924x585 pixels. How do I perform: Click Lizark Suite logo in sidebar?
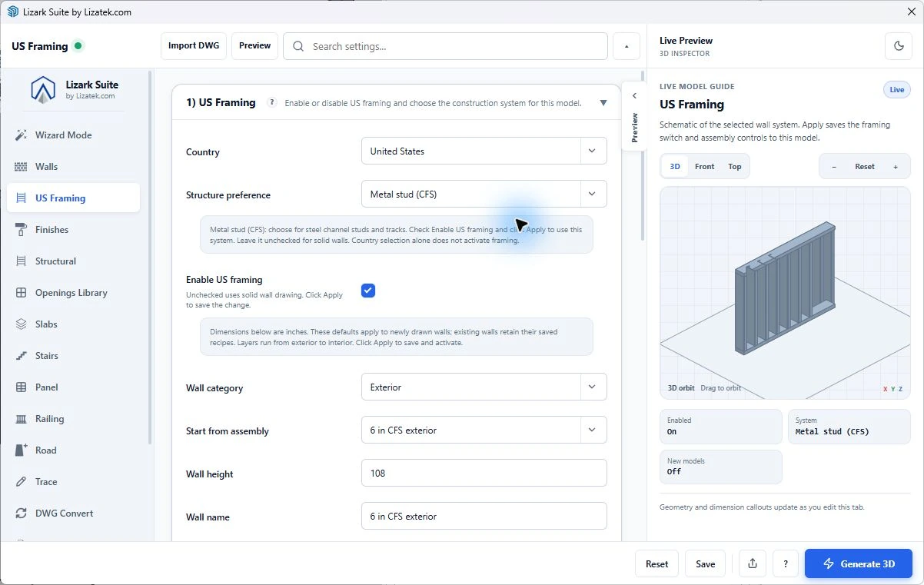tap(43, 90)
